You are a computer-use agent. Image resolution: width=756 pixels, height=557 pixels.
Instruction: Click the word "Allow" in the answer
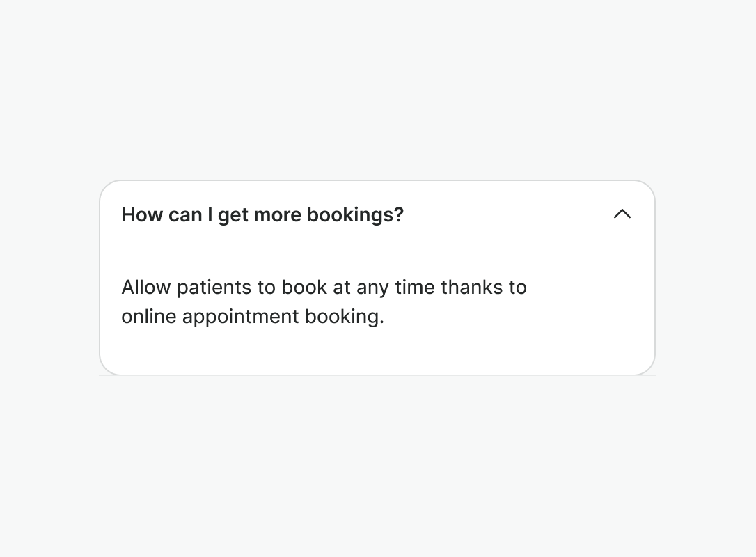tap(146, 287)
